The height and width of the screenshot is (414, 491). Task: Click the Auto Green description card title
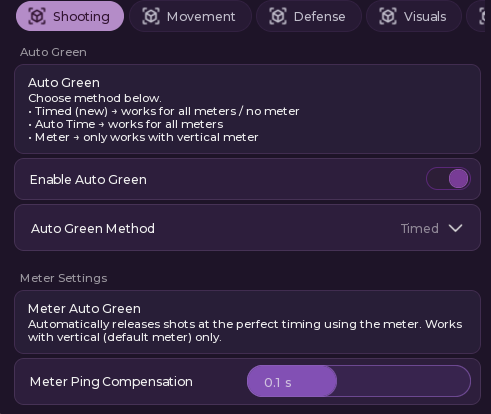point(64,83)
